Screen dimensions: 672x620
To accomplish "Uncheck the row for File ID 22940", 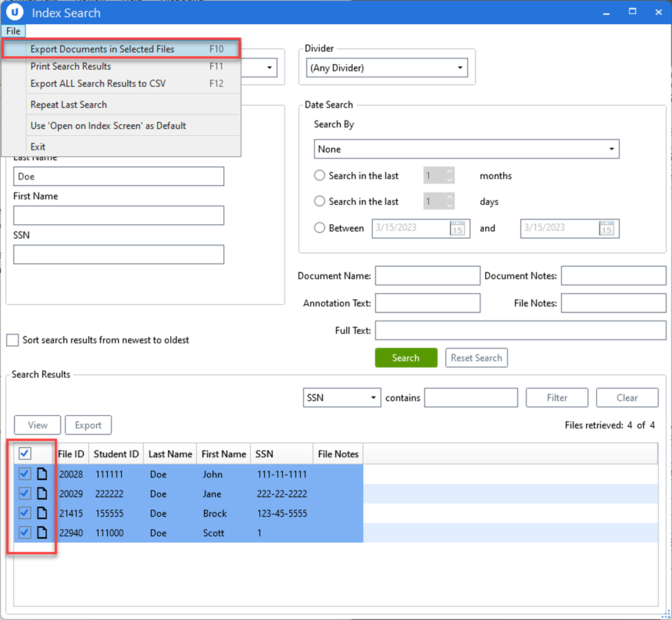I will pos(25,532).
